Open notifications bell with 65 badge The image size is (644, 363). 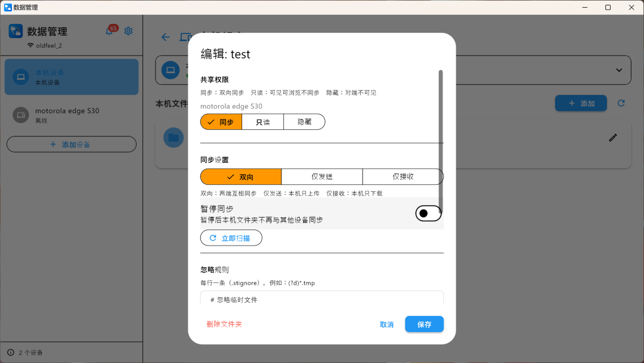(110, 31)
